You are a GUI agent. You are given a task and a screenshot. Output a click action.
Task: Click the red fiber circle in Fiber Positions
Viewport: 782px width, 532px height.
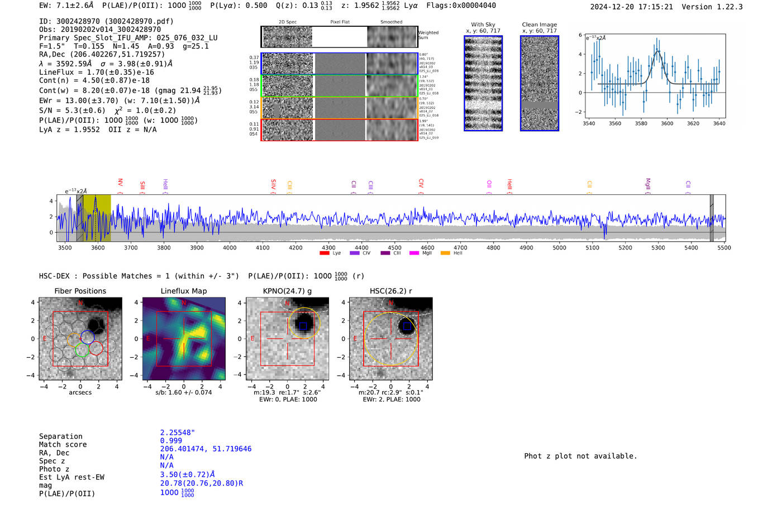(x=96, y=348)
